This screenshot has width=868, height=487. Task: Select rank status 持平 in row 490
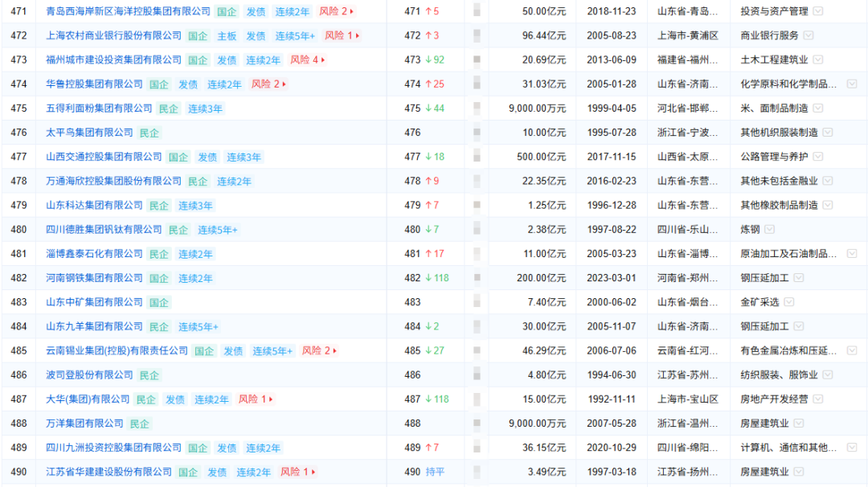pos(435,472)
